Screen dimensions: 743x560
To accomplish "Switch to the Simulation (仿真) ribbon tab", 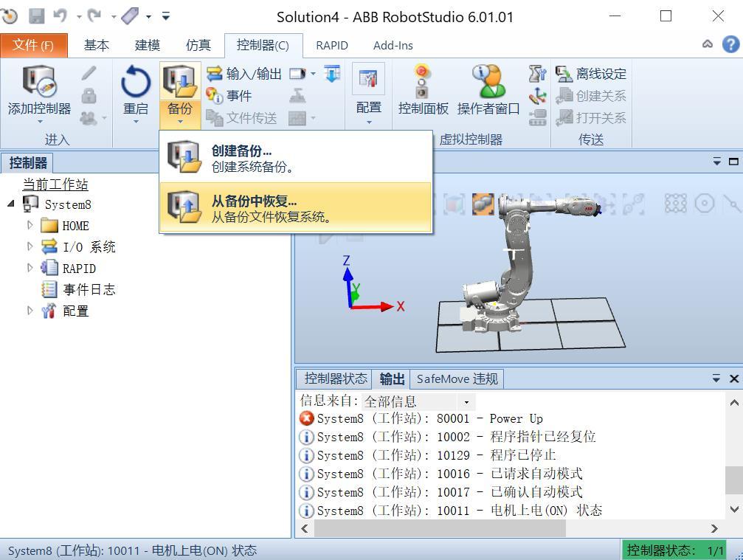I will coord(198,46).
